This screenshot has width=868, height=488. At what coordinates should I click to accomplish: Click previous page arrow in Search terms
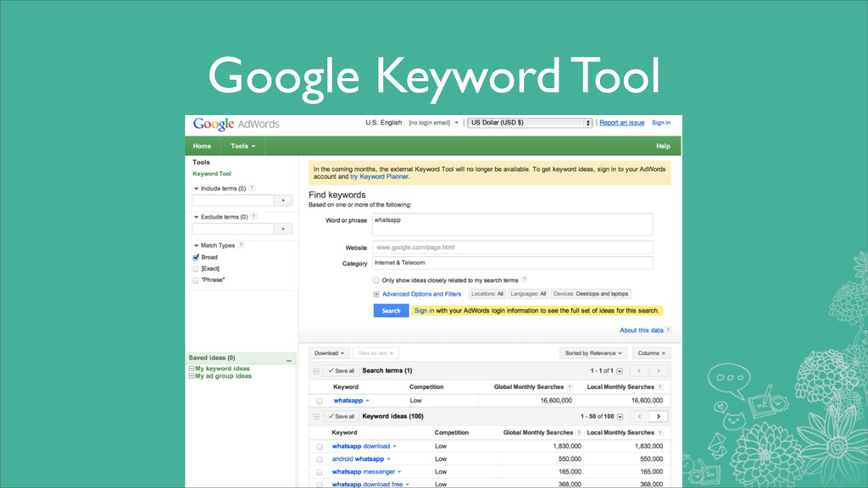click(639, 371)
